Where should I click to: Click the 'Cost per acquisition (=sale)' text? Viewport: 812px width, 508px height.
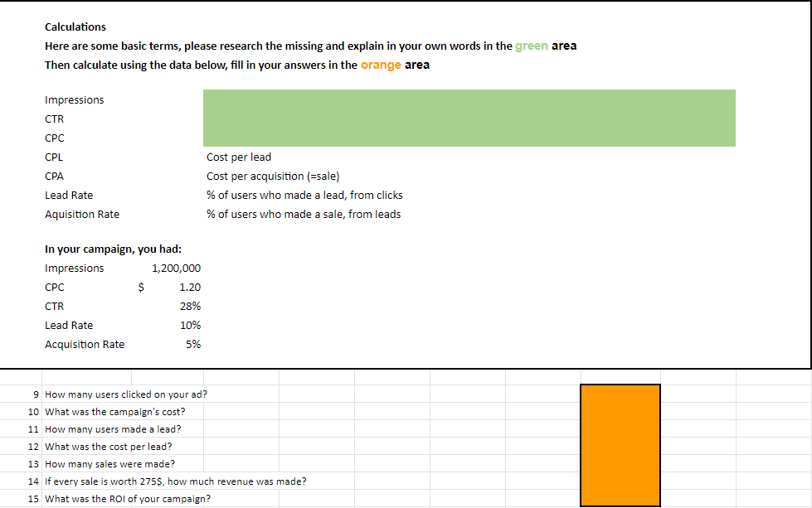coord(273,177)
